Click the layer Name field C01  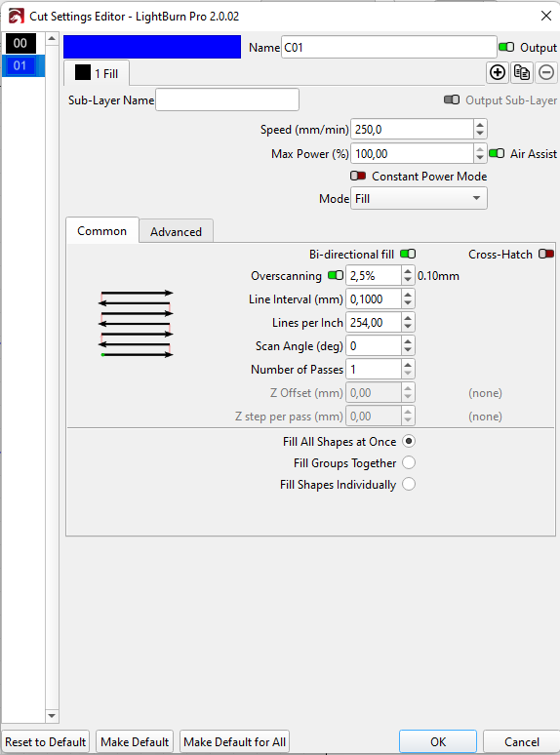(388, 47)
